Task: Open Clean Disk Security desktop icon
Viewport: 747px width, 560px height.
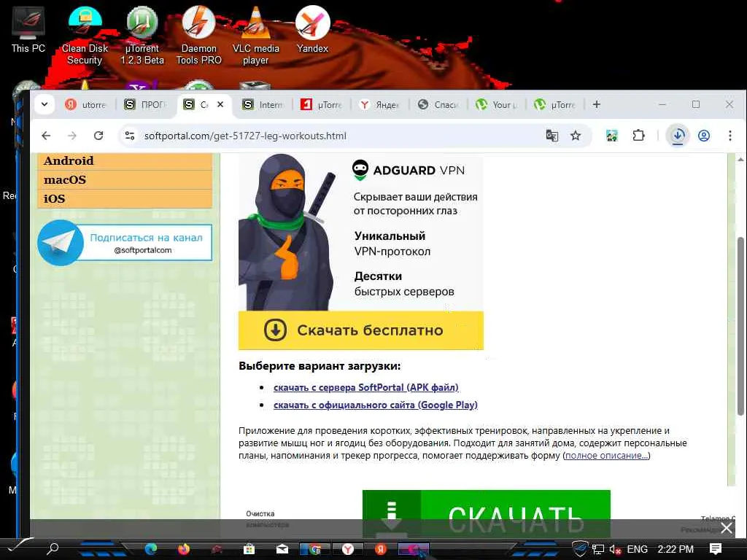Action: pos(85,35)
